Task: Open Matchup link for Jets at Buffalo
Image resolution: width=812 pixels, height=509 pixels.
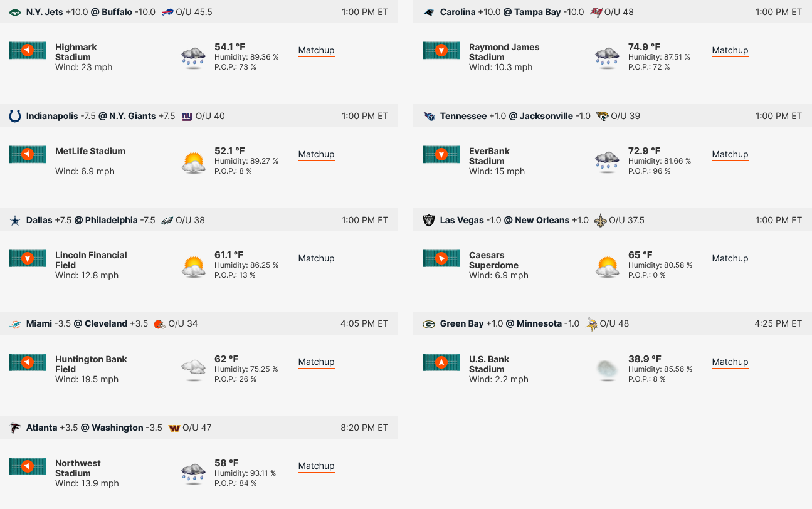Action: click(x=316, y=51)
